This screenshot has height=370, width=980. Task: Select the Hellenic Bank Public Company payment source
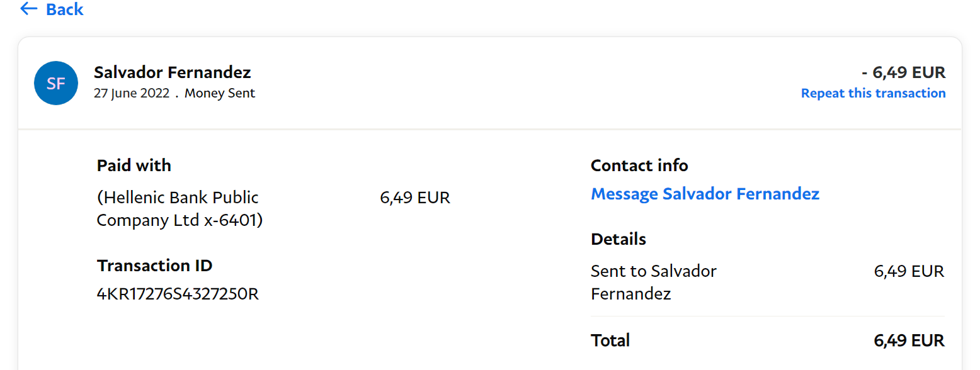pos(179,209)
